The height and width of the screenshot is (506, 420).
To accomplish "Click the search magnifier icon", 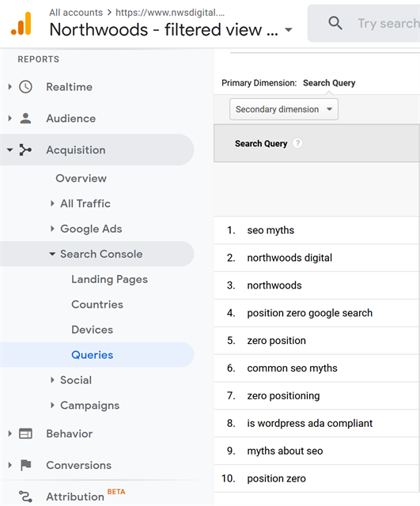I will 335,23.
